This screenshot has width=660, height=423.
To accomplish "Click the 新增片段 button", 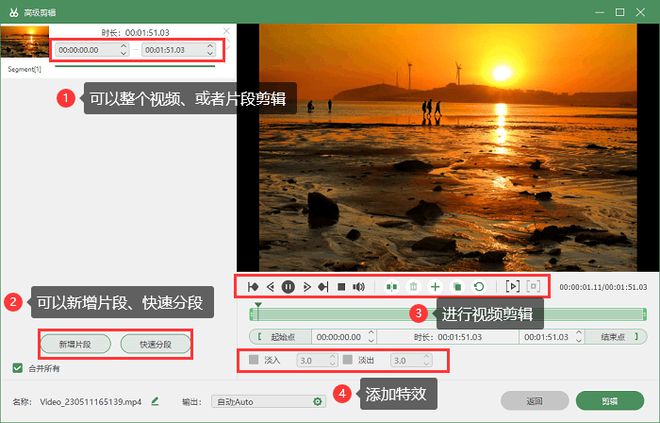I will click(76, 344).
